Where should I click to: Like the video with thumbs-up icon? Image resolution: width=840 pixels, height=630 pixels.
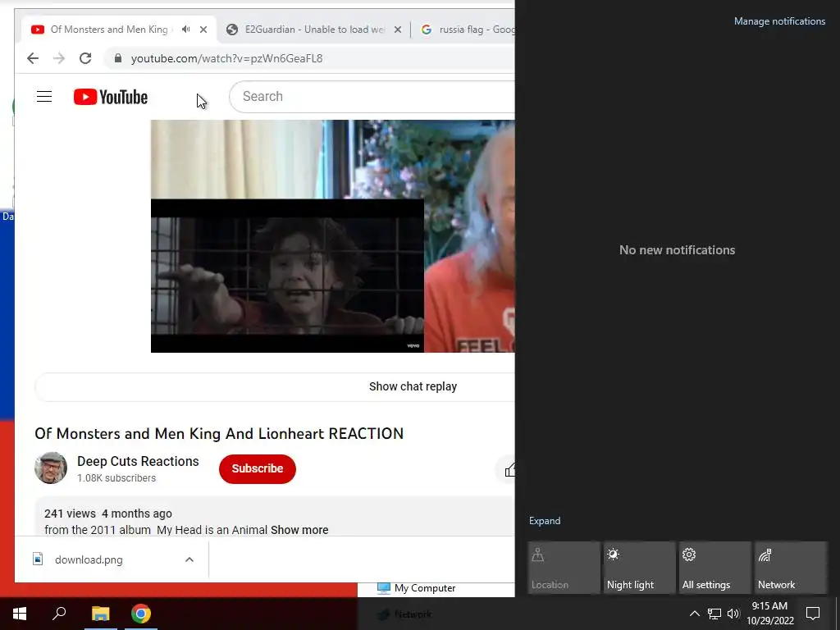(509, 470)
